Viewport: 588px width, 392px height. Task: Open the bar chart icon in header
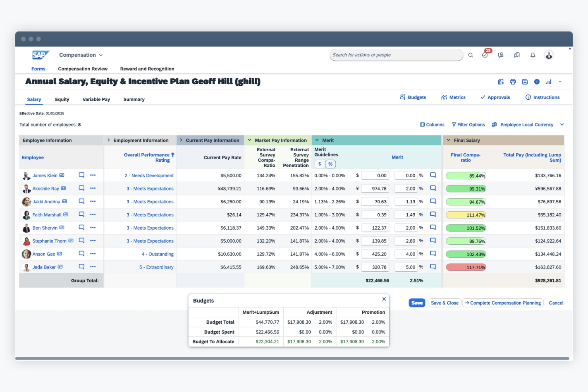coord(549,82)
